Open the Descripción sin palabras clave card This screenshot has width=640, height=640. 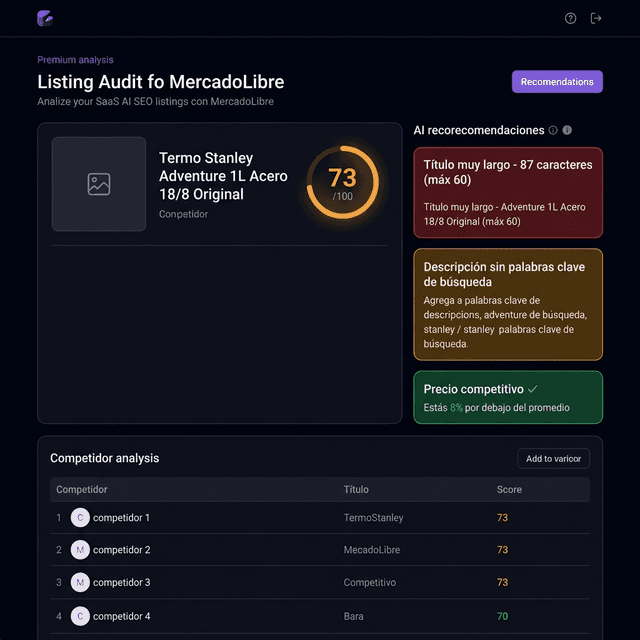pos(508,304)
